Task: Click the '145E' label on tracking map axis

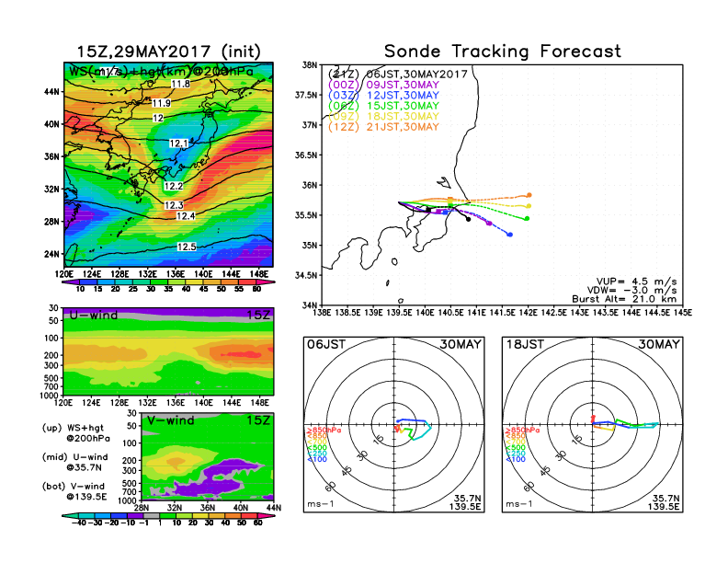Action: [x=682, y=313]
